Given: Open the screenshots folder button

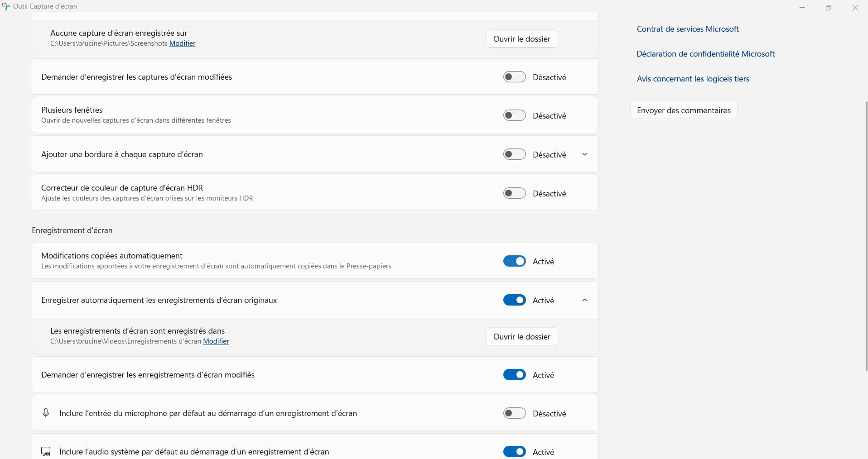Looking at the screenshot, I should [521, 39].
